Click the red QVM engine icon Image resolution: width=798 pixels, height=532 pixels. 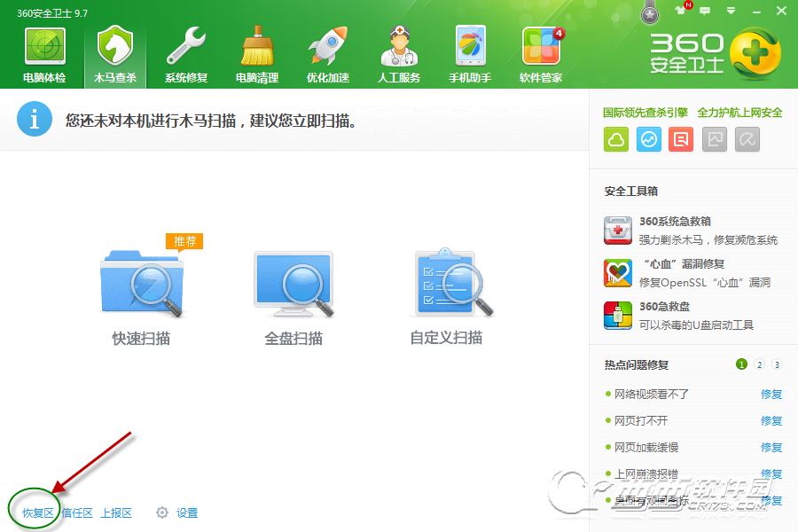point(682,139)
